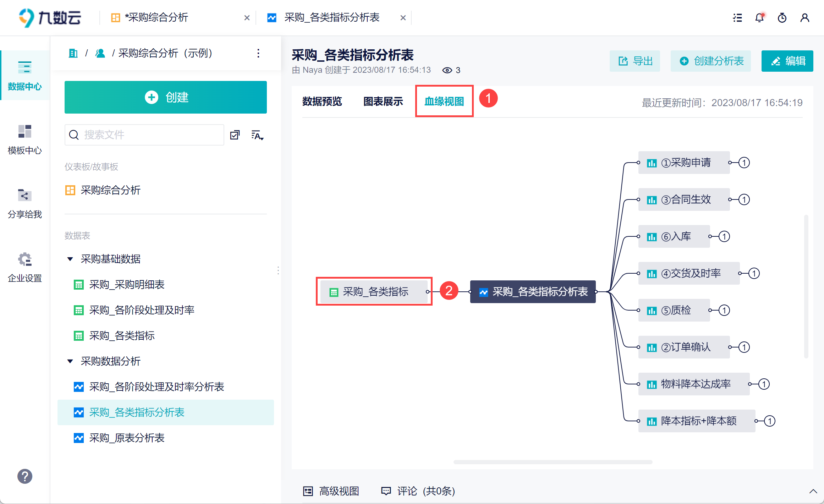Click the 创建分析表 button
The height and width of the screenshot is (504, 824).
point(711,61)
